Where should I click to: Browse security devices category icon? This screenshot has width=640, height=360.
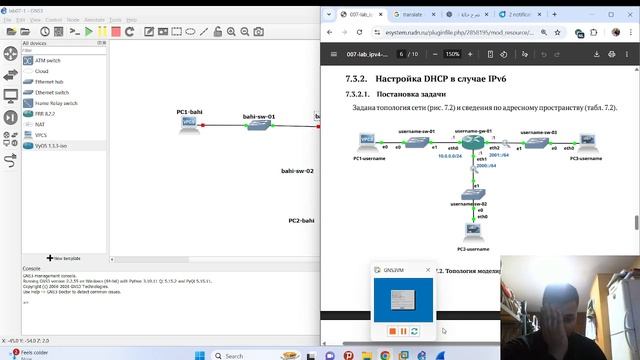click(11, 118)
